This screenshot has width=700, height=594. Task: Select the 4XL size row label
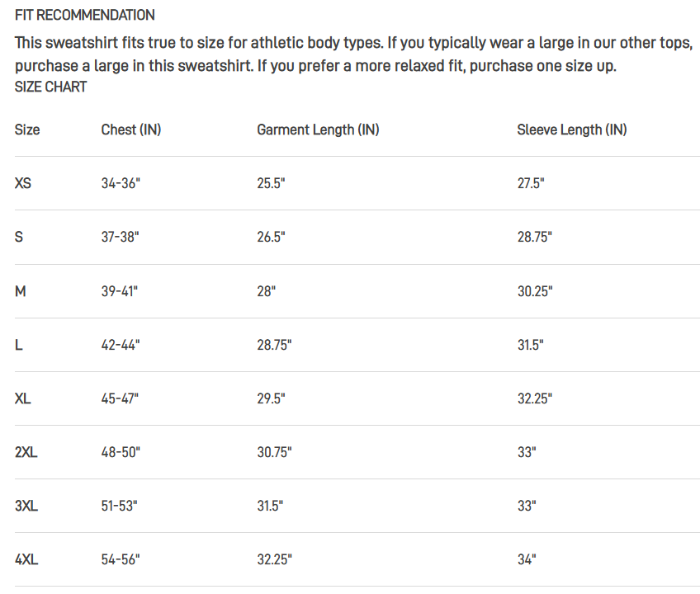click(26, 559)
